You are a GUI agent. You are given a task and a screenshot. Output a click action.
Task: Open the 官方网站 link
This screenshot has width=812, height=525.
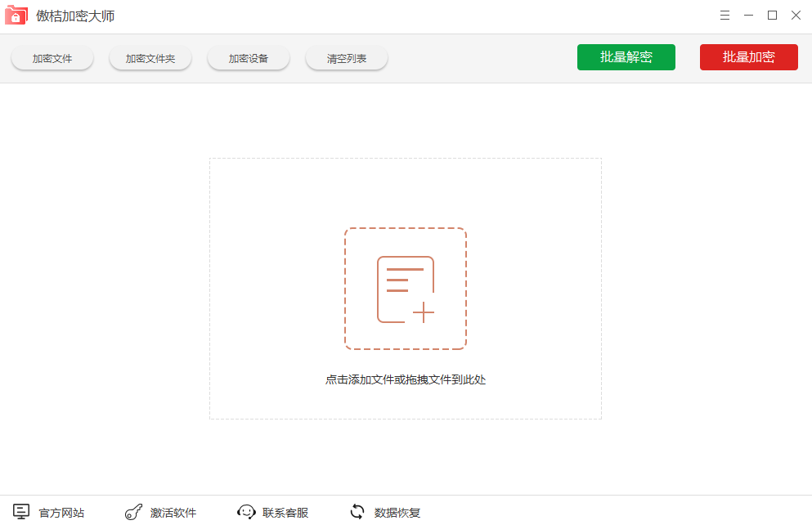[60, 512]
